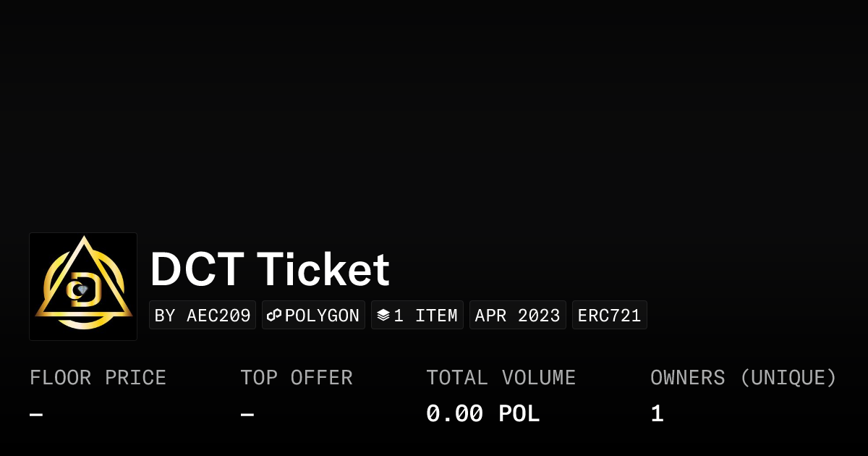
Task: Click the FLOOR PRICE heading
Action: click(98, 378)
